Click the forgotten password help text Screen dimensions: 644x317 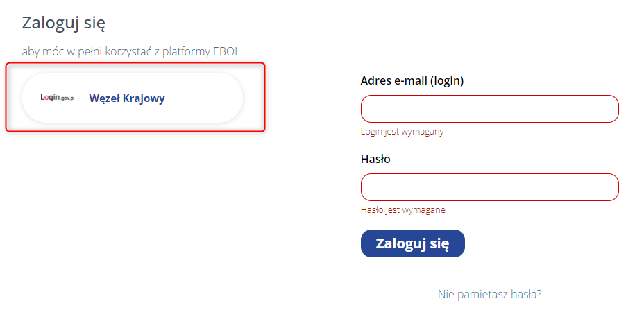point(489,294)
